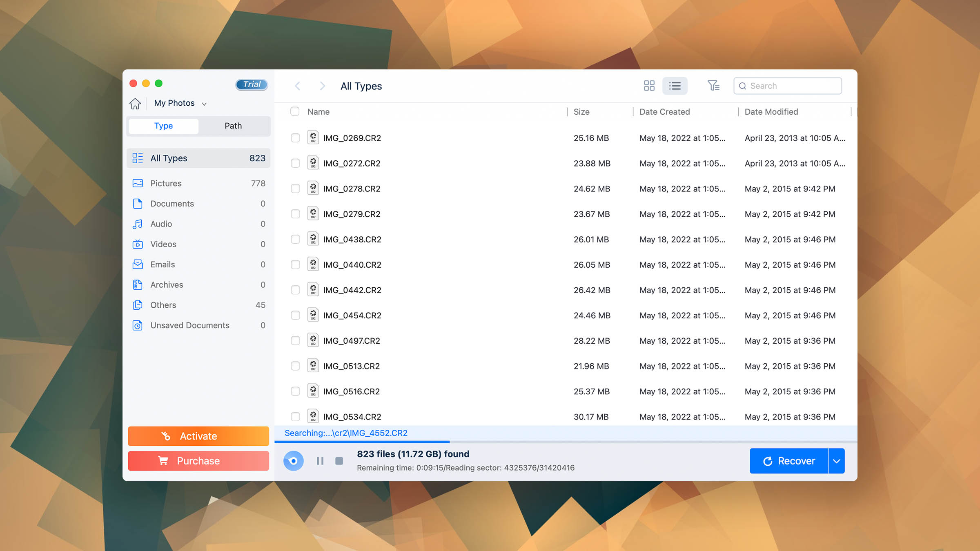Switch to list view icon
The width and height of the screenshot is (980, 551).
[675, 86]
